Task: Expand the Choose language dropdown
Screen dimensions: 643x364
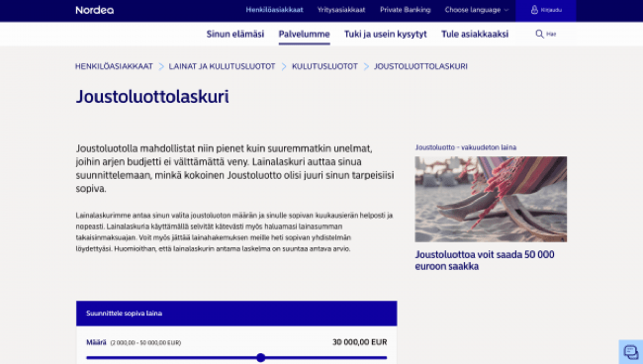Action: tap(477, 10)
